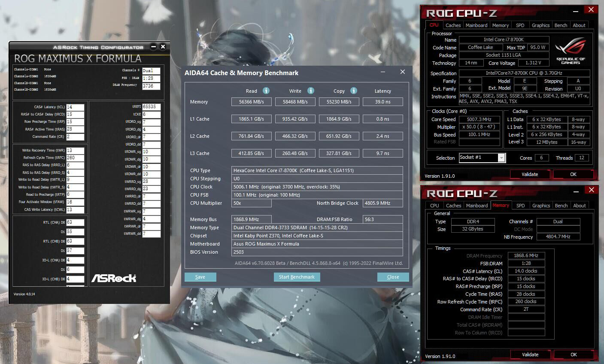
Task: Click the ASRock logo in Timing Configurator
Action: [x=114, y=278]
